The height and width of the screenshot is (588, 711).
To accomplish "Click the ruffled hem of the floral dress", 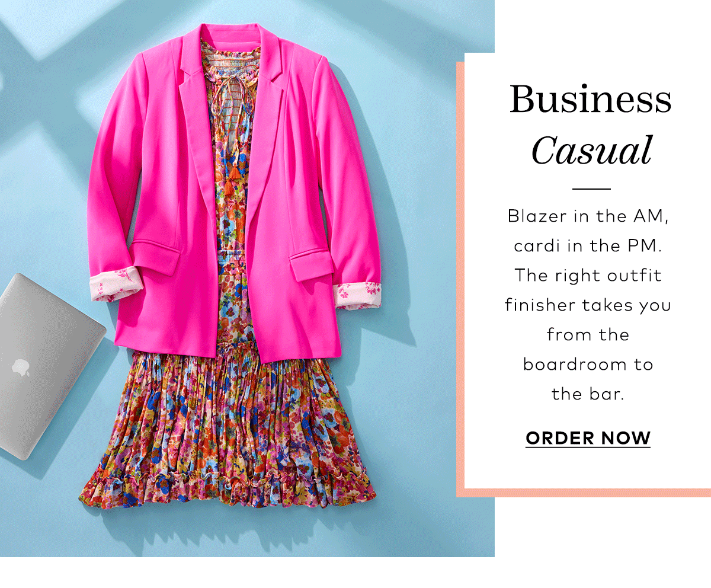I will click(228, 489).
